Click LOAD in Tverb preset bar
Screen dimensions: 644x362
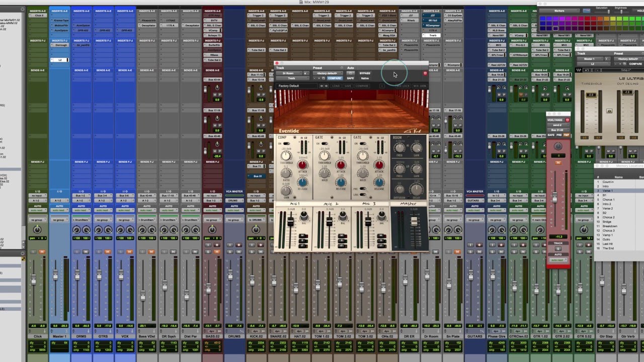click(x=336, y=86)
